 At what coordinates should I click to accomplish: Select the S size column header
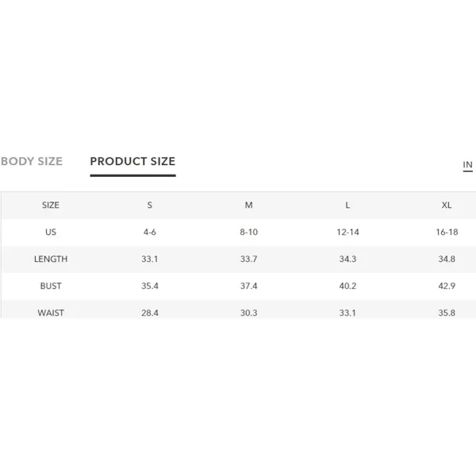(150, 205)
